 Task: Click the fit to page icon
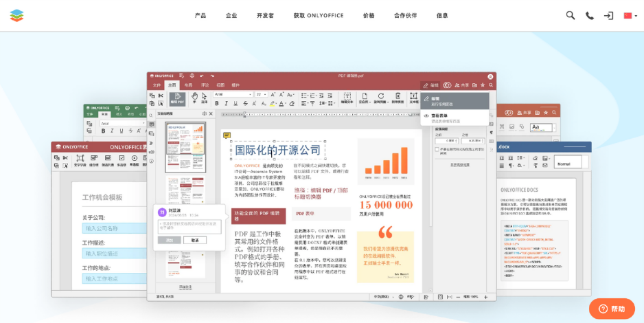[x=440, y=297]
